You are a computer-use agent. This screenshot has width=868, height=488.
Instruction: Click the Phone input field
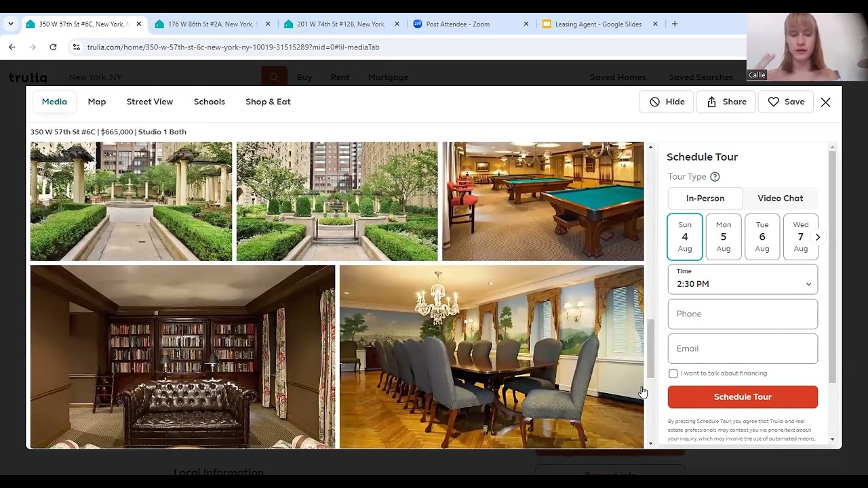pyautogui.click(x=743, y=314)
